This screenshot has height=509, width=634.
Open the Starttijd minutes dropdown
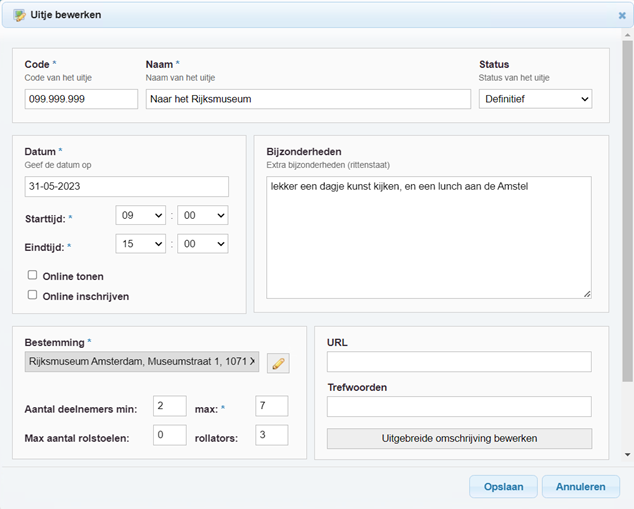[202, 215]
